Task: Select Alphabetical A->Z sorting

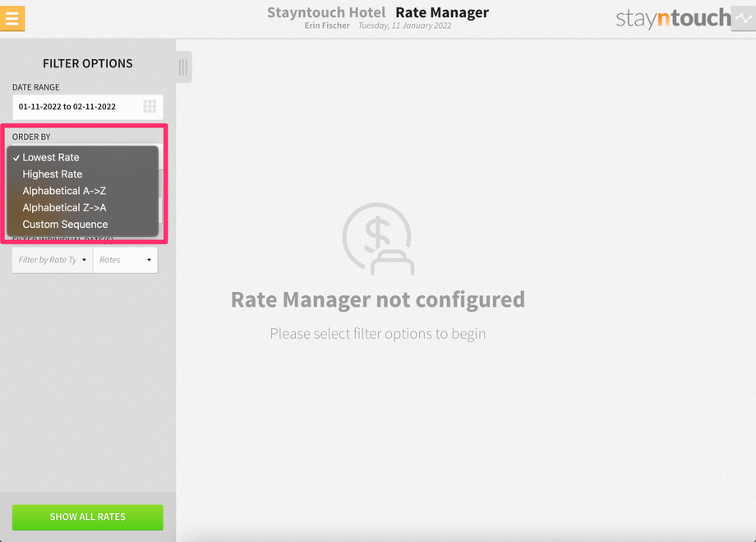Action: 82,191
